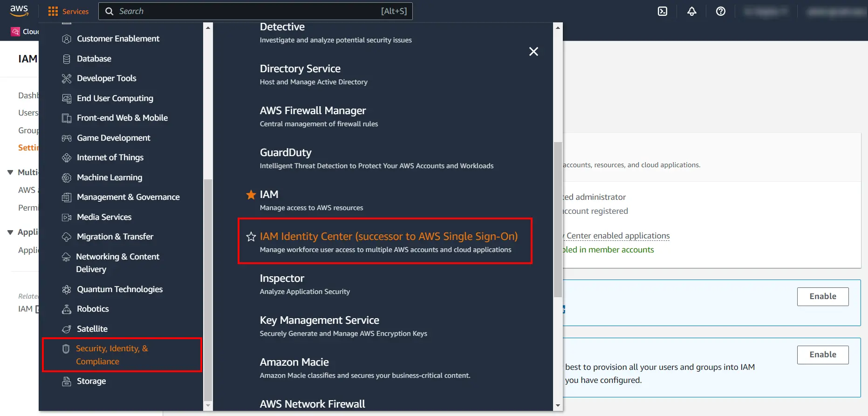Click the Quantum Technologies icon
Screen dimensions: 868x416
(x=67, y=289)
